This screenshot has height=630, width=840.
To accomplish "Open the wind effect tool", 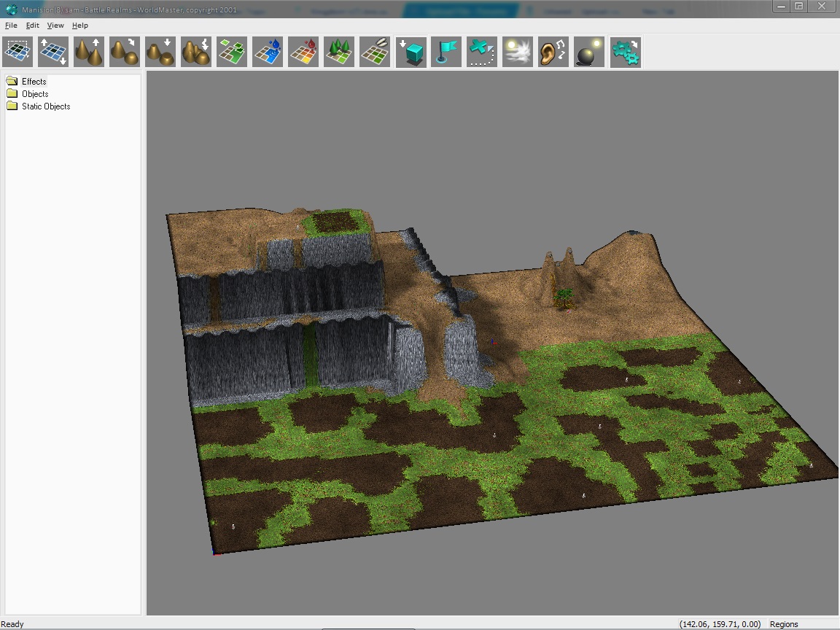I will [x=518, y=52].
